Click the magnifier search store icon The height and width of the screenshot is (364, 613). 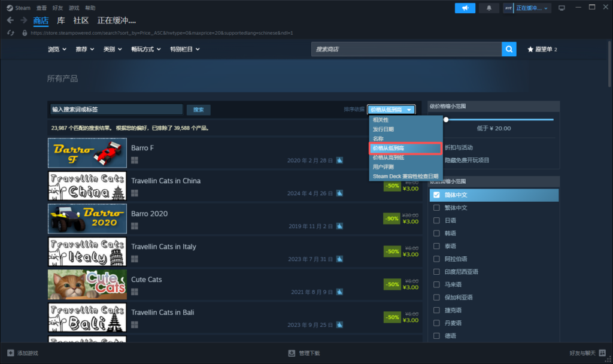(x=509, y=49)
